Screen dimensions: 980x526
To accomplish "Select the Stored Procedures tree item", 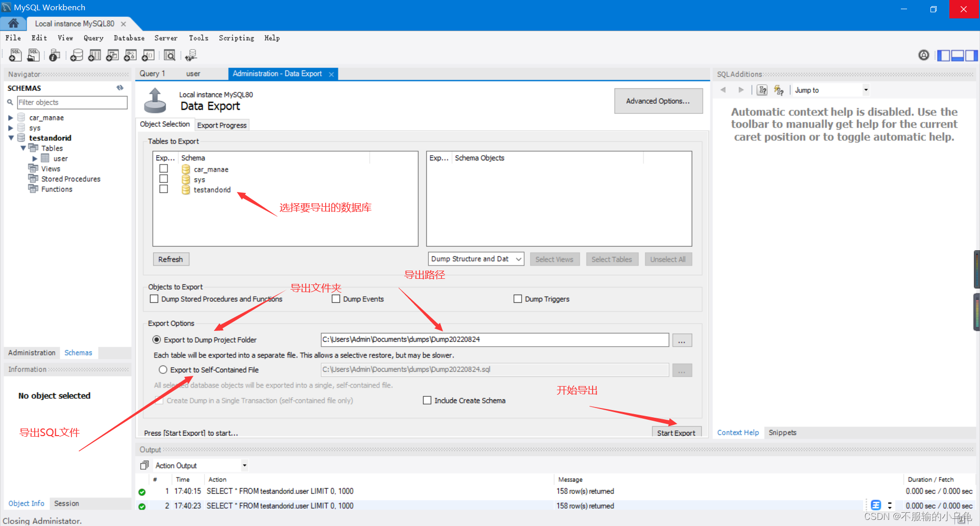I will [x=71, y=179].
